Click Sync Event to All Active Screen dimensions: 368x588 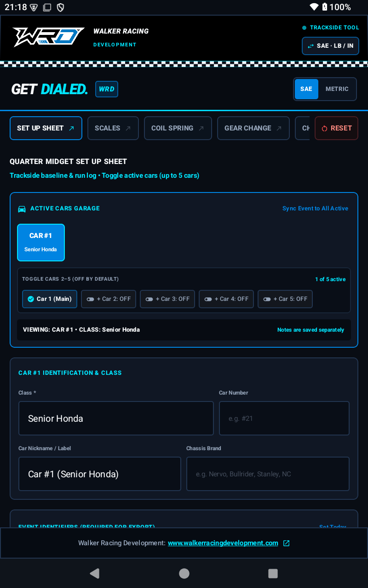click(315, 209)
